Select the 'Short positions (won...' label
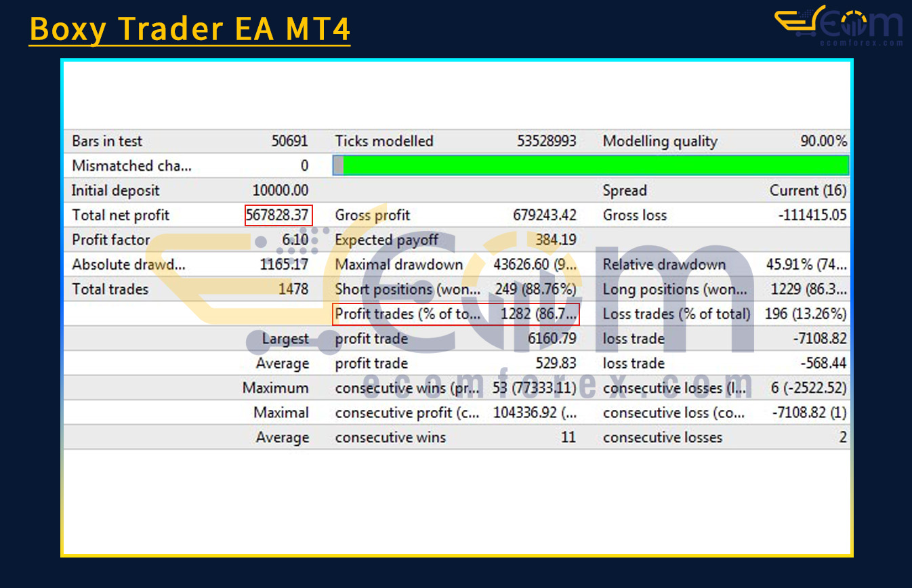Viewport: 912px width, 588px height. [x=408, y=289]
